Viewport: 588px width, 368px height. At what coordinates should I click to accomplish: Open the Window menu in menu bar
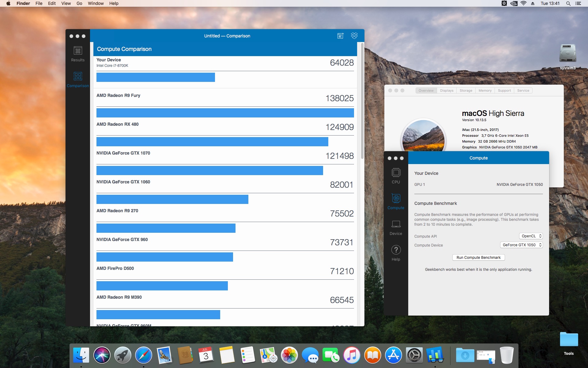96,3
